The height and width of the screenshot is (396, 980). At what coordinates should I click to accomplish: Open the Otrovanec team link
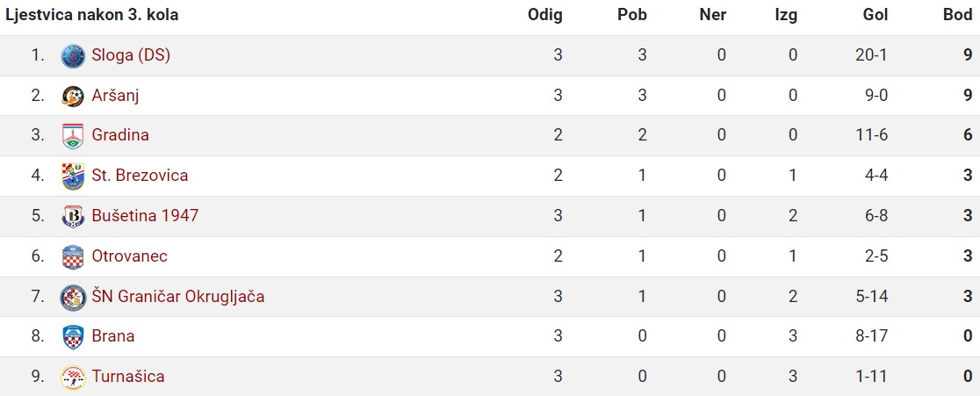129,256
